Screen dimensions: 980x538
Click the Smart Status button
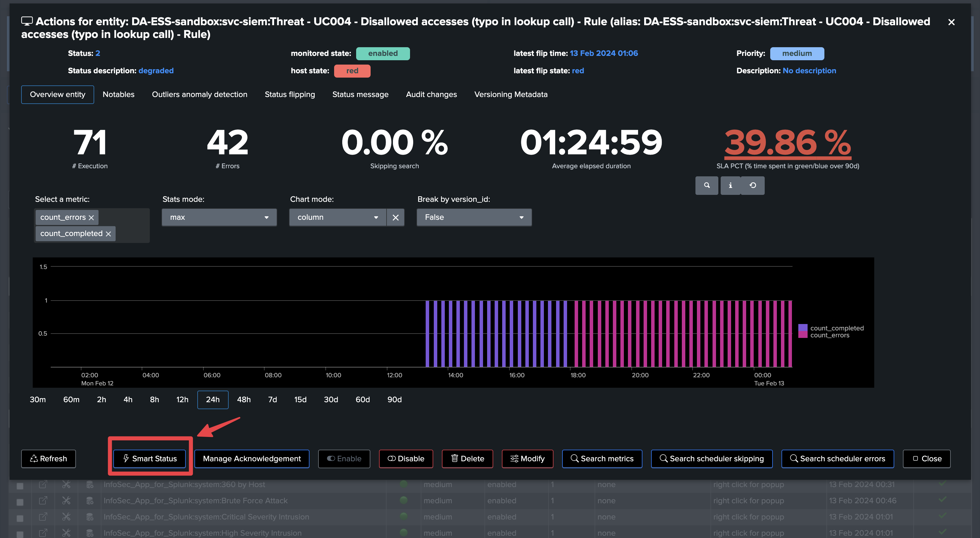click(x=150, y=459)
